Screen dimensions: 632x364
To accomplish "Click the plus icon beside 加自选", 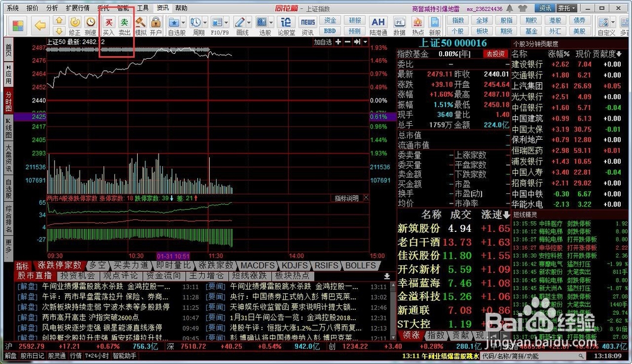I will pyautogui.click(x=338, y=42).
